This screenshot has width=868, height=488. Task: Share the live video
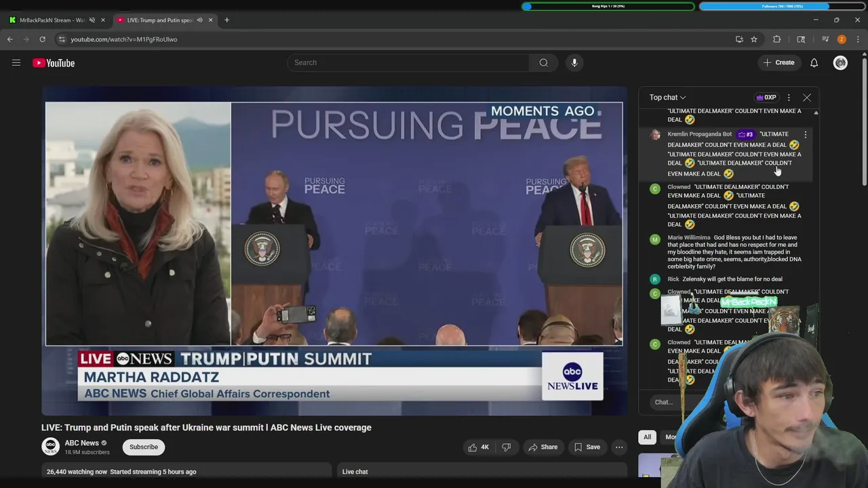543,447
